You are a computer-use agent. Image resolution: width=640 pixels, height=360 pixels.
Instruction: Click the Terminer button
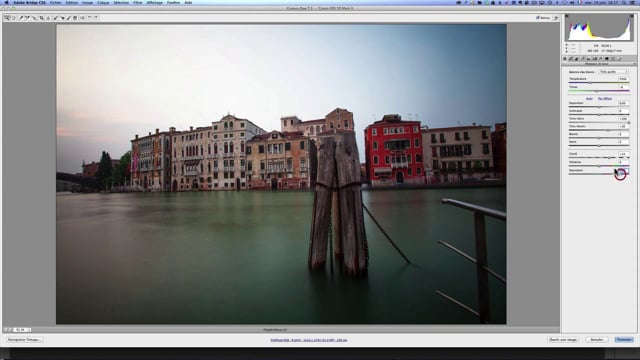(624, 340)
